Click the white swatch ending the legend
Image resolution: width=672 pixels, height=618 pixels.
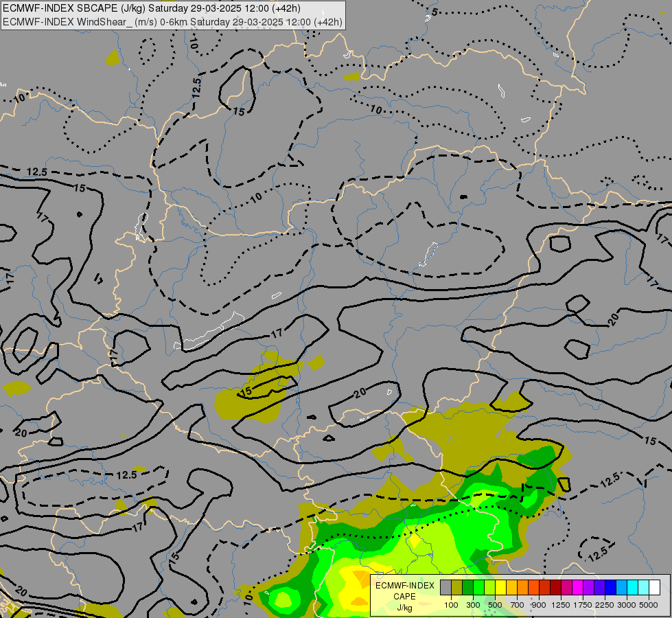[655, 588]
